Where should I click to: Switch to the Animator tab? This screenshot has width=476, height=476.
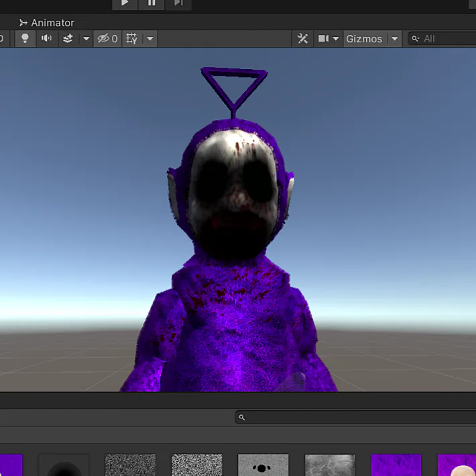(x=46, y=23)
